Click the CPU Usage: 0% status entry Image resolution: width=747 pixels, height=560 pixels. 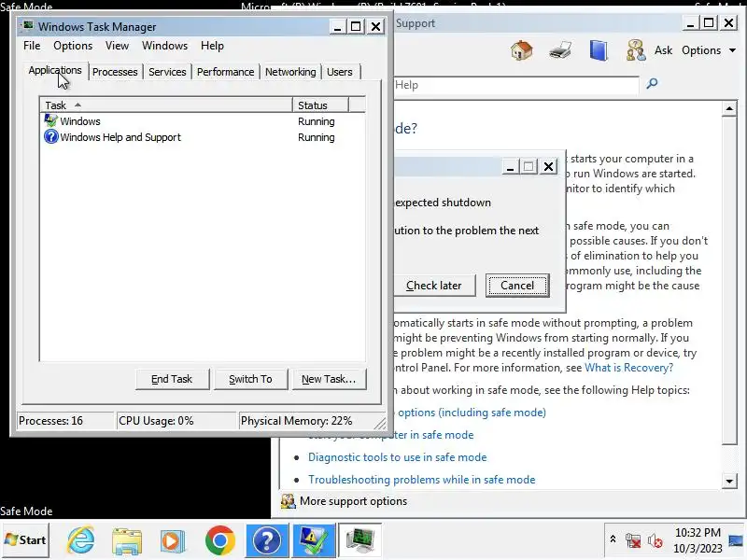176,421
